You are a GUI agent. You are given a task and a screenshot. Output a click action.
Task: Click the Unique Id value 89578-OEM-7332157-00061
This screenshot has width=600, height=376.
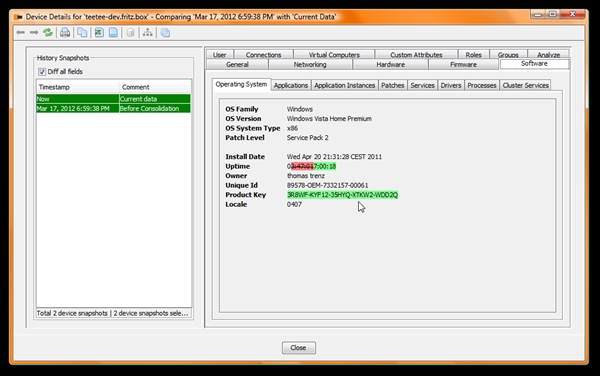tap(328, 186)
